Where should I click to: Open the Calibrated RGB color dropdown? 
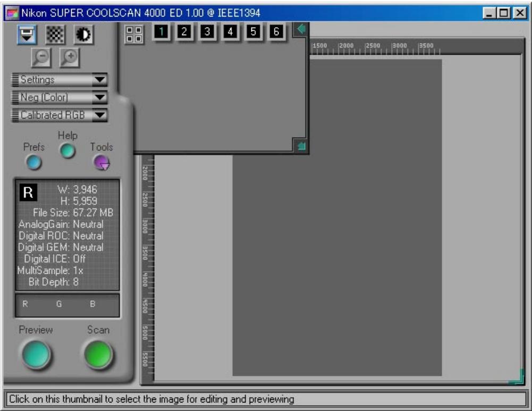click(x=60, y=115)
